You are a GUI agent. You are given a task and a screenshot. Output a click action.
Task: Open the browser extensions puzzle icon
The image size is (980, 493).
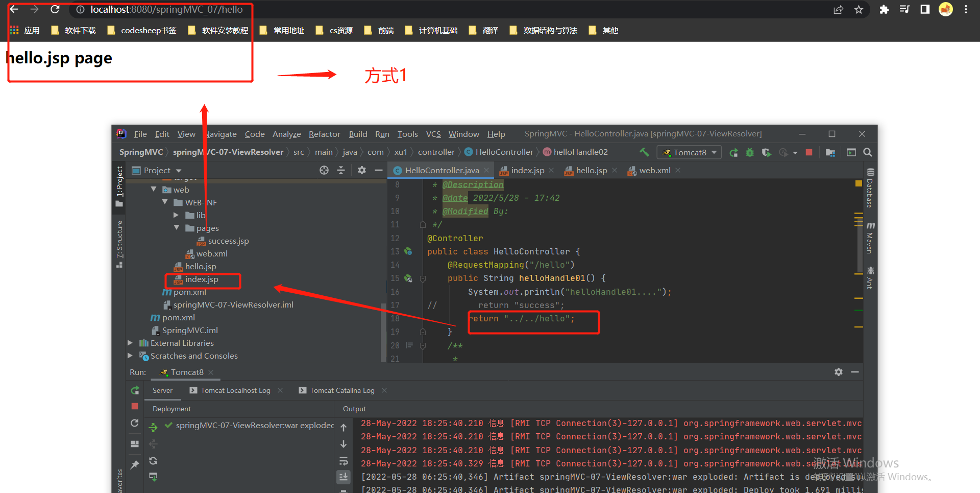[884, 10]
